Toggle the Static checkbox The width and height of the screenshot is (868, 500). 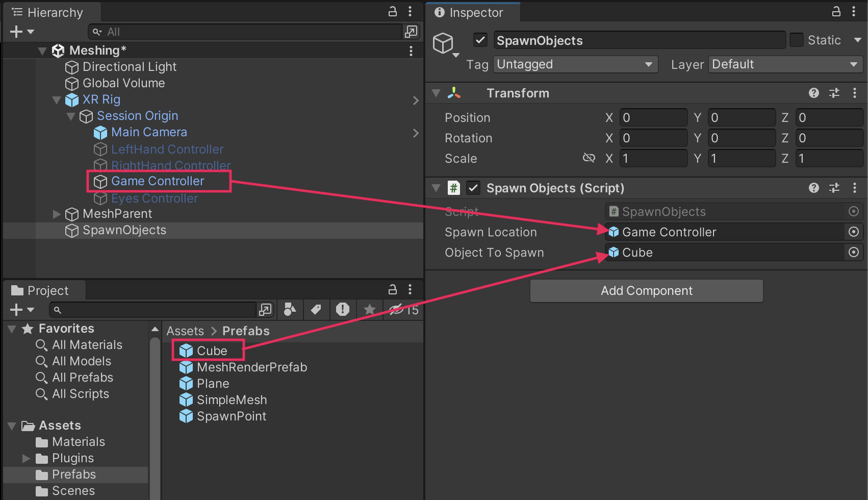pyautogui.click(x=796, y=40)
